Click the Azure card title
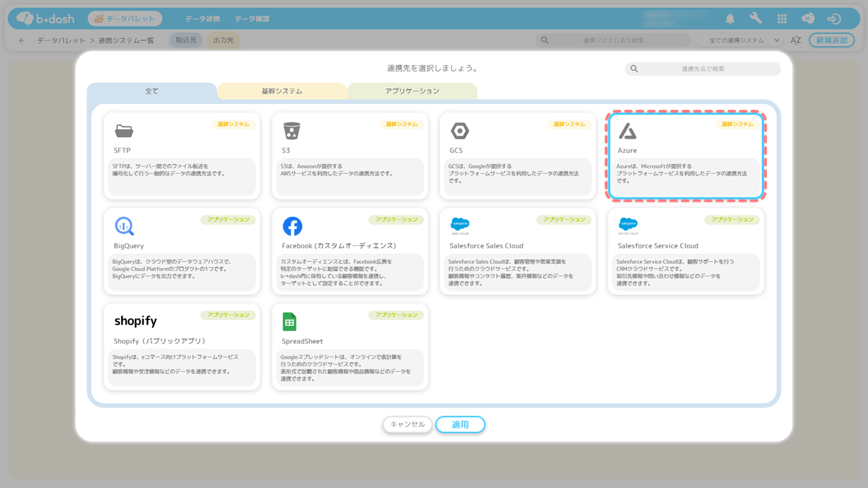 627,151
